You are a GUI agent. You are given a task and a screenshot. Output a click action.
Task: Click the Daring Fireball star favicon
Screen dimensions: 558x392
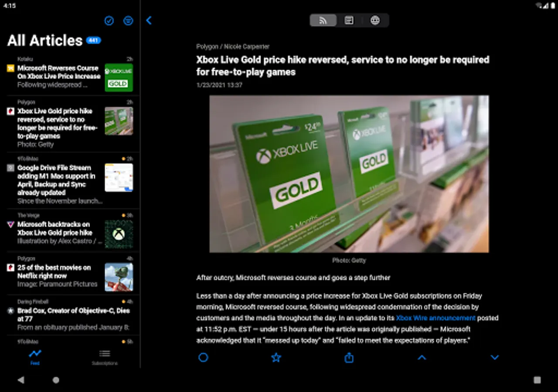(x=10, y=311)
